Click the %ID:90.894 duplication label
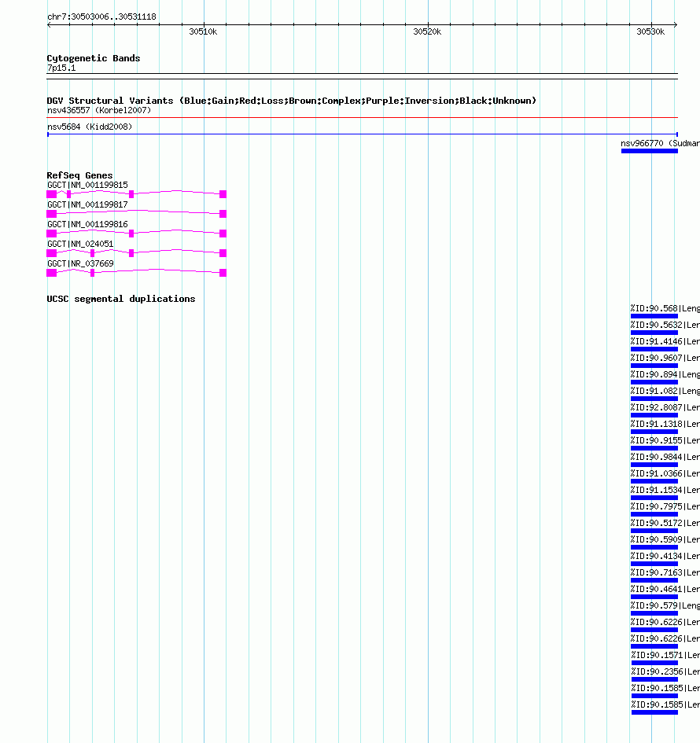 pyautogui.click(x=665, y=374)
